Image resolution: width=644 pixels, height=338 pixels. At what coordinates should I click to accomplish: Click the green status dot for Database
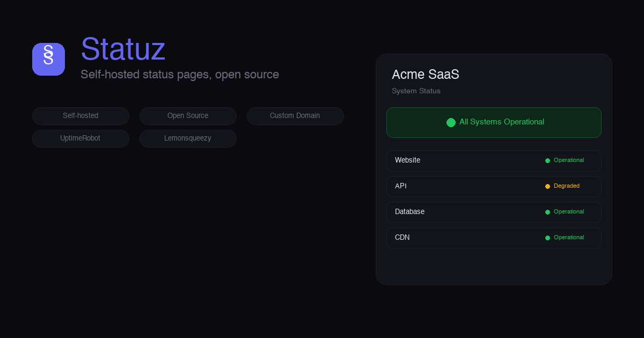547,212
